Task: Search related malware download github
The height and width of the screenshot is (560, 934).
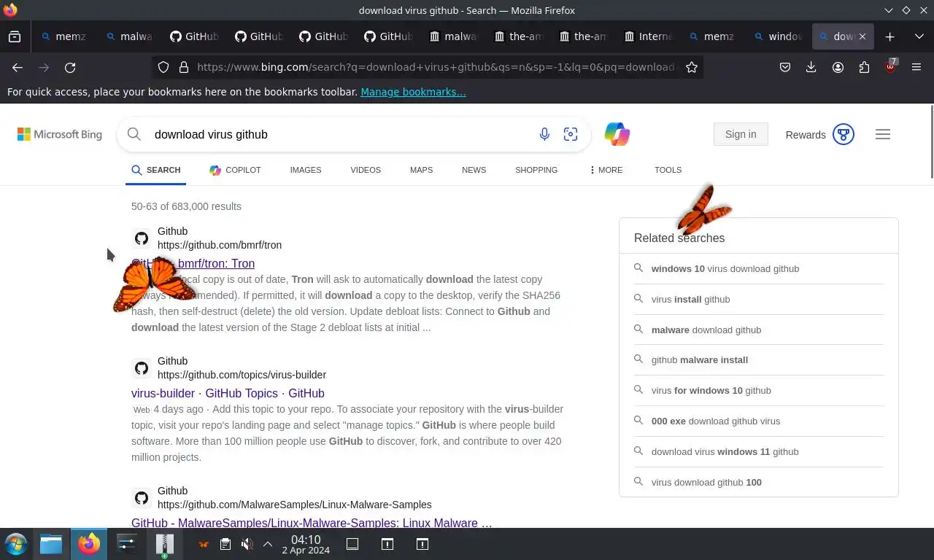Action: tap(706, 330)
